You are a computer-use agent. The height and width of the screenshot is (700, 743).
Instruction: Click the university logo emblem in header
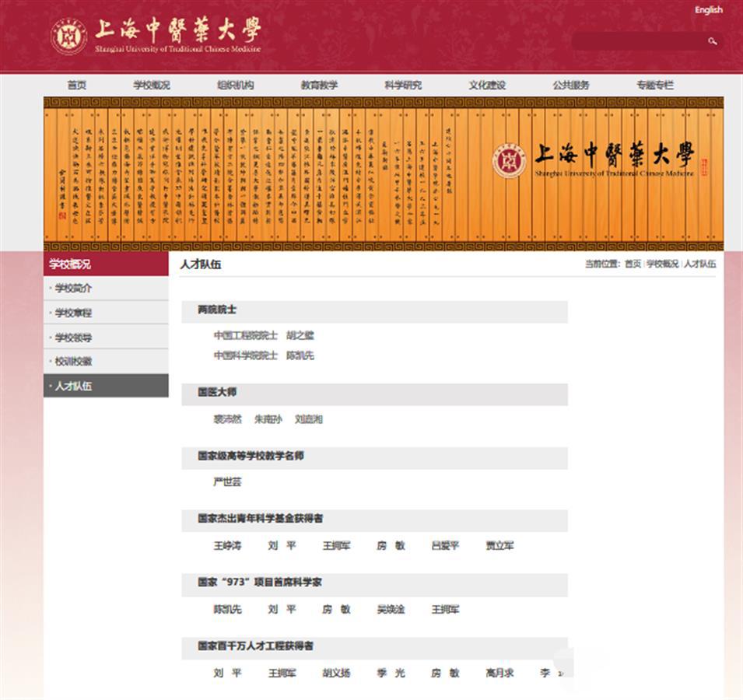tap(68, 37)
